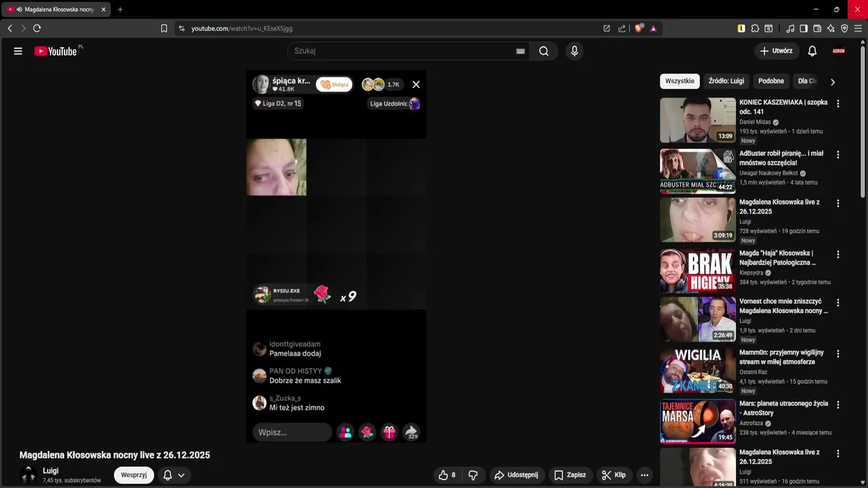
Task: Start voice search with microphone icon
Action: click(x=574, y=51)
